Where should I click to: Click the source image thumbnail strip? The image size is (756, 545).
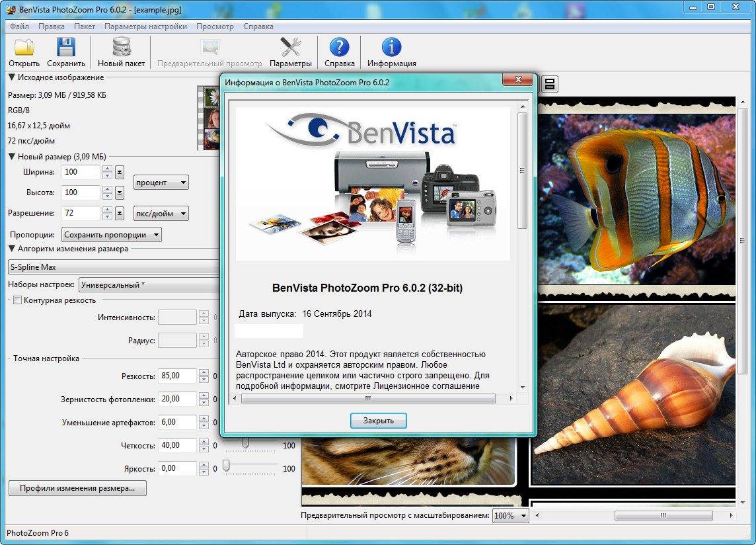point(209,118)
